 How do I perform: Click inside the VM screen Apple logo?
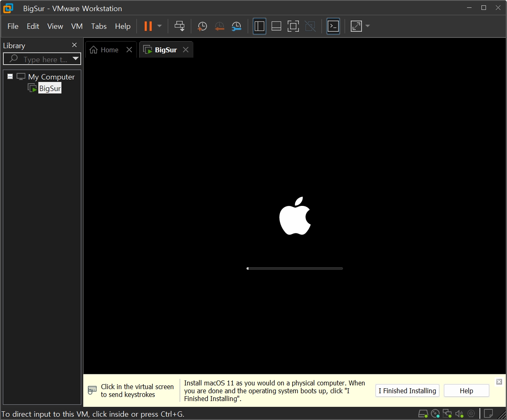pos(295,216)
